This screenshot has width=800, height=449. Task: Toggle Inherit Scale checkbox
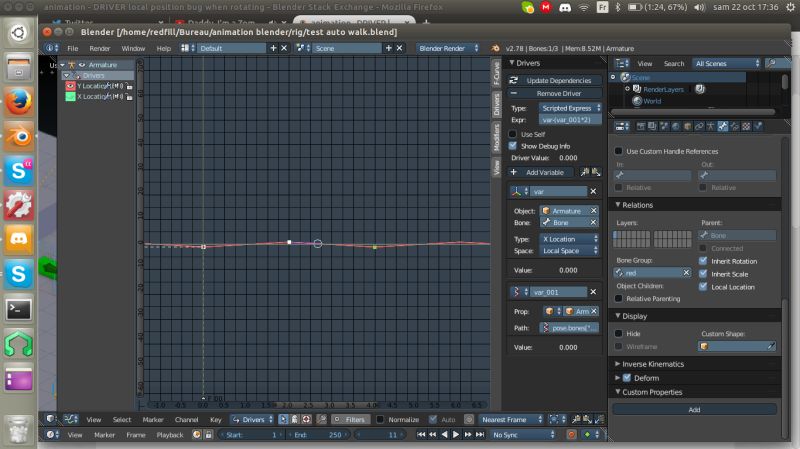(703, 274)
